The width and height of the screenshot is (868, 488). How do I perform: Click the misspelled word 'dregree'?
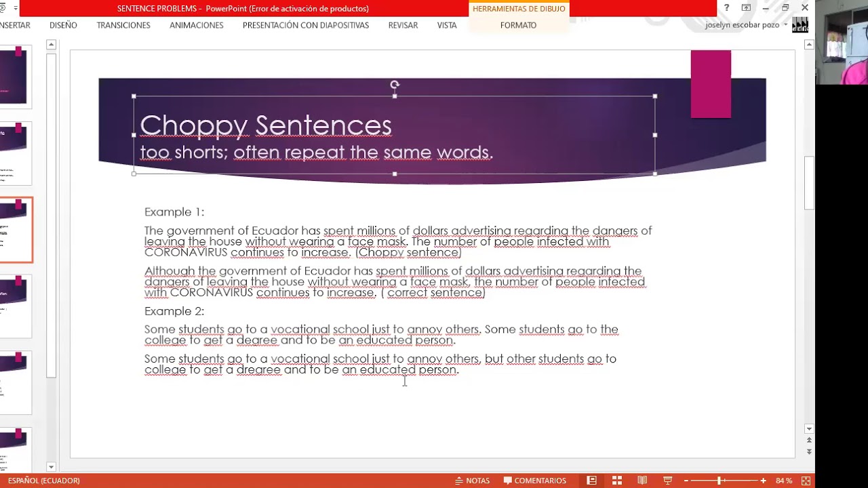[x=258, y=370]
